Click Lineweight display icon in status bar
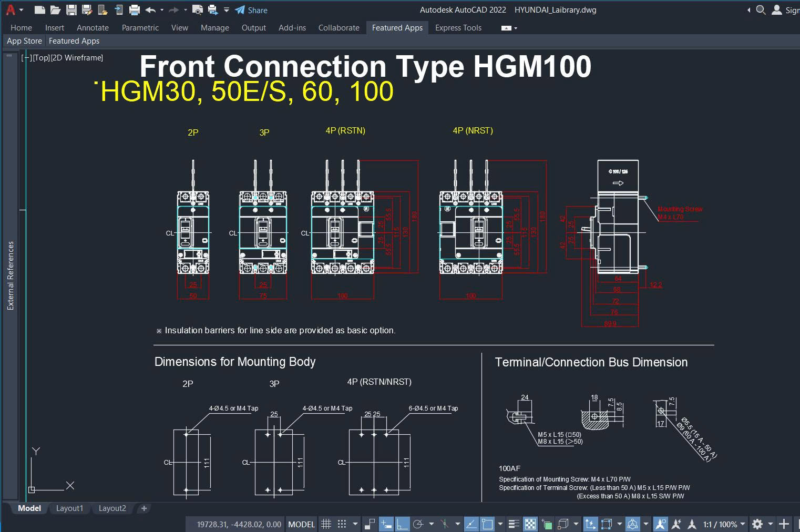 pos(514,524)
